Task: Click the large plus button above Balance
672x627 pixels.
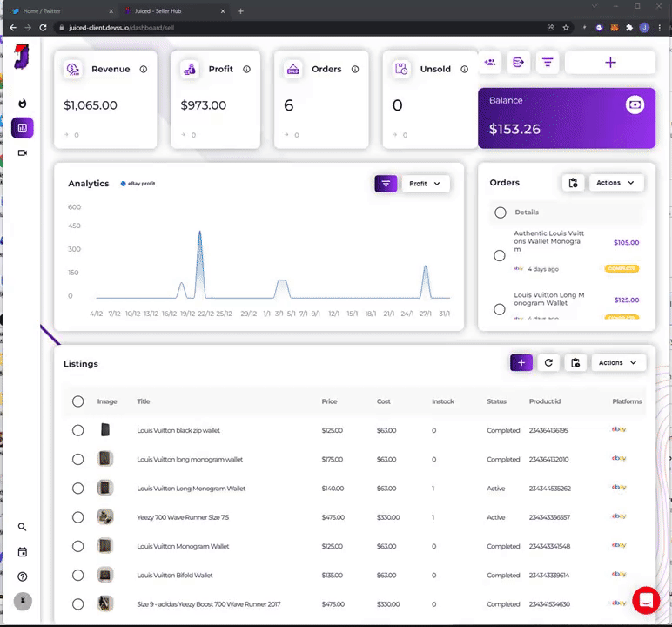Action: coord(610,63)
